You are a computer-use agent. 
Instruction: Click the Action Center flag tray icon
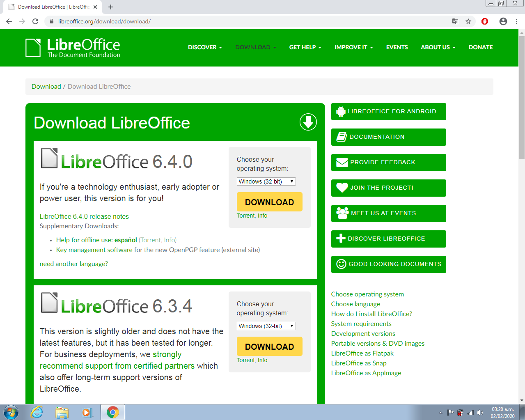451,413
